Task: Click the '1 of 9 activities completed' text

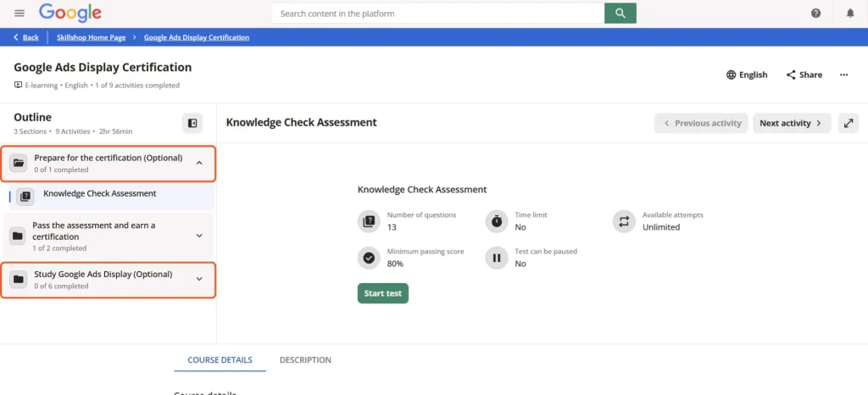Action: [x=136, y=86]
